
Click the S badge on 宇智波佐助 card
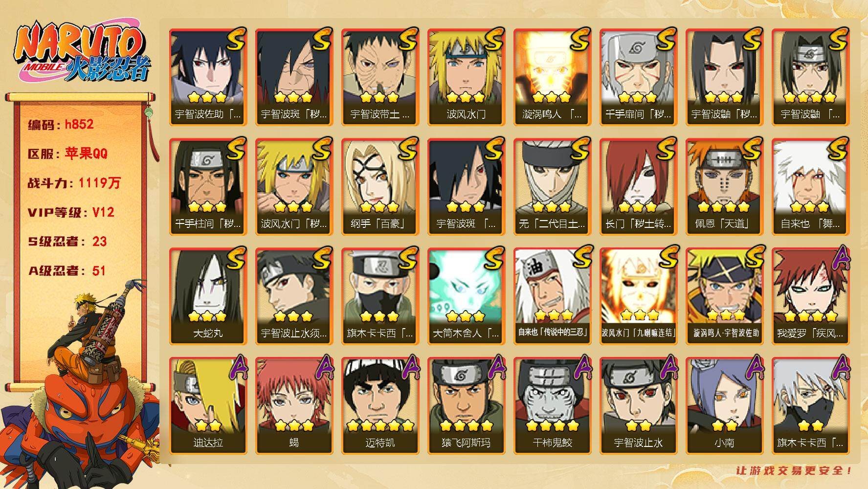[x=235, y=39]
